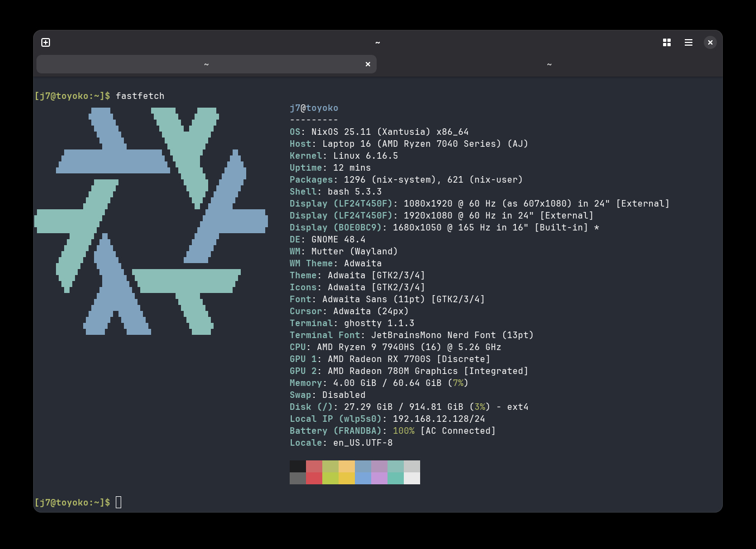Click the window title in the header bar
This screenshot has width=756, height=549.
(x=378, y=42)
